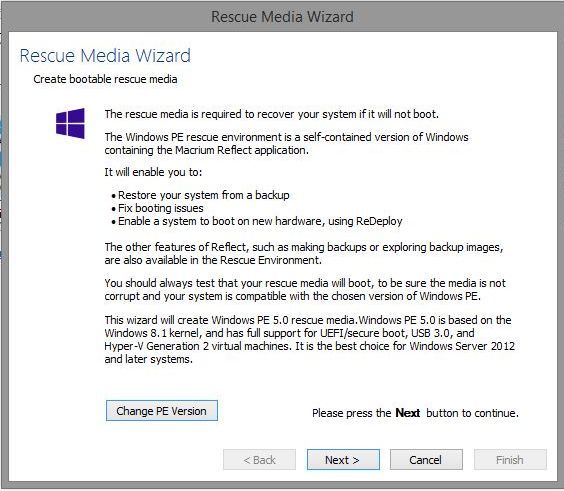Select the Windows PE rescue environment paragraph
The width and height of the screenshot is (564, 491).
[286, 144]
